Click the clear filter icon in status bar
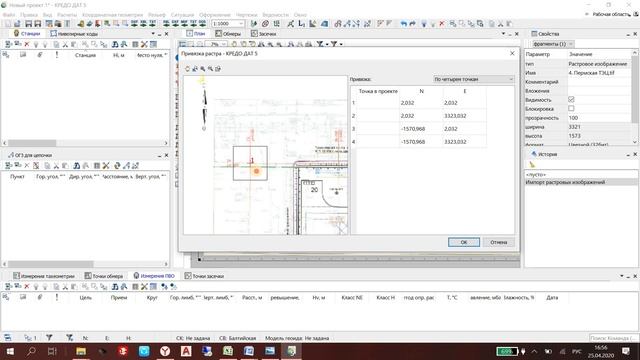640x360 pixels. click(70, 338)
